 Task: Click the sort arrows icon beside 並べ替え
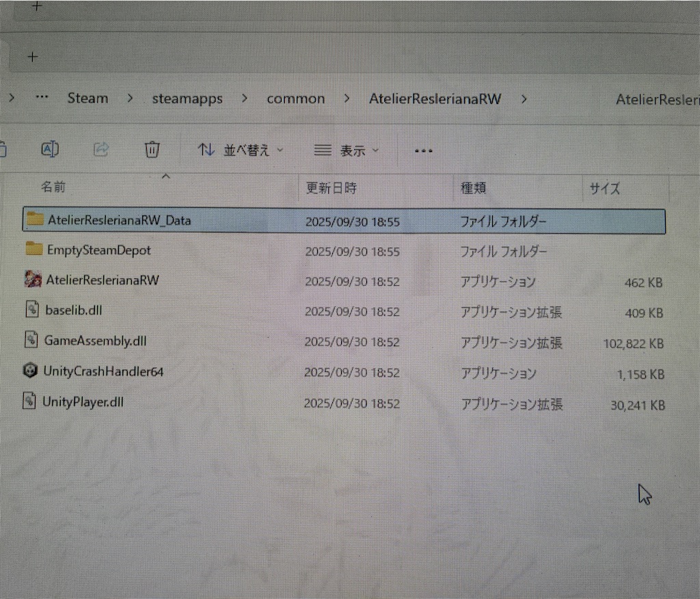tap(206, 150)
